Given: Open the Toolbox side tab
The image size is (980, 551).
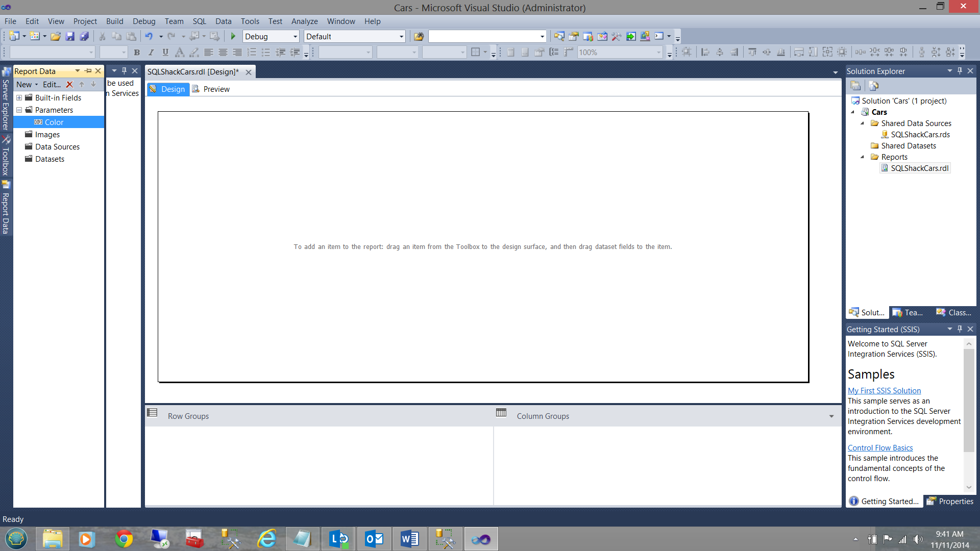Looking at the screenshot, I should coord(6,157).
